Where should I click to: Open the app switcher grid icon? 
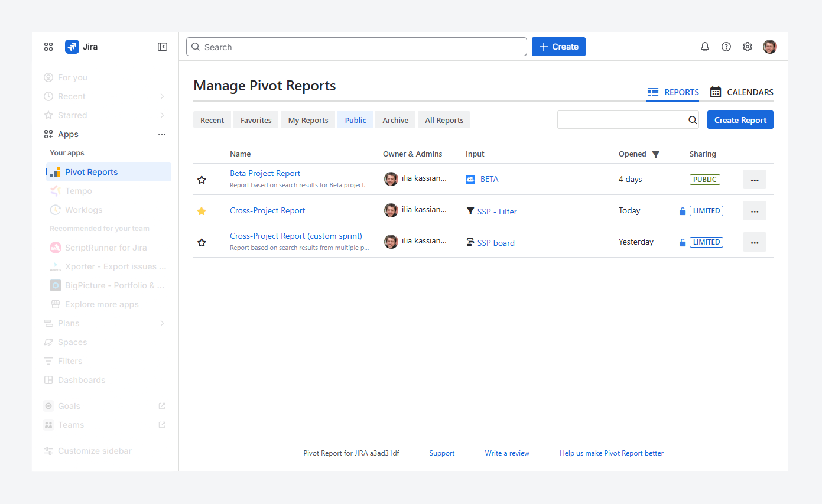pyautogui.click(x=48, y=47)
